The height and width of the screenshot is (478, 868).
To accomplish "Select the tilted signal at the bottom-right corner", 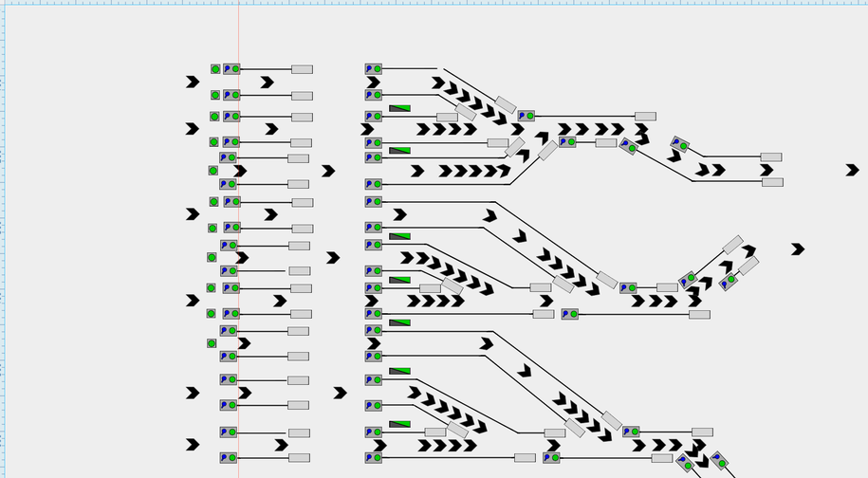I will [x=718, y=462].
